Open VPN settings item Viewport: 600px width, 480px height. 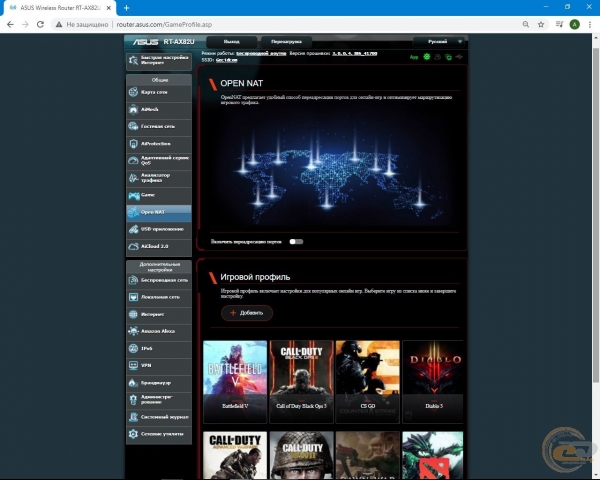(159, 366)
